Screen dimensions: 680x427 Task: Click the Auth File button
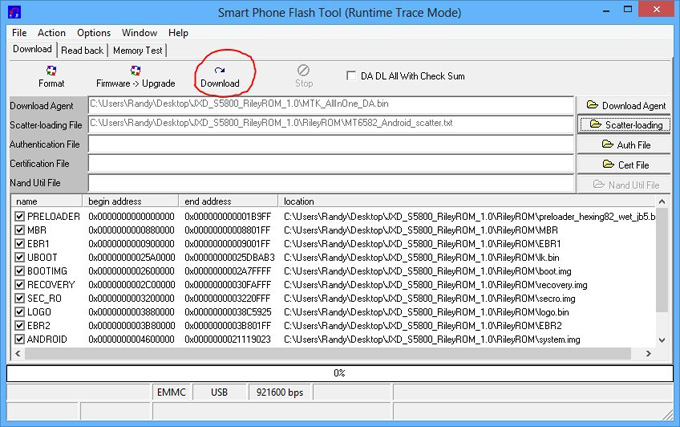point(624,145)
